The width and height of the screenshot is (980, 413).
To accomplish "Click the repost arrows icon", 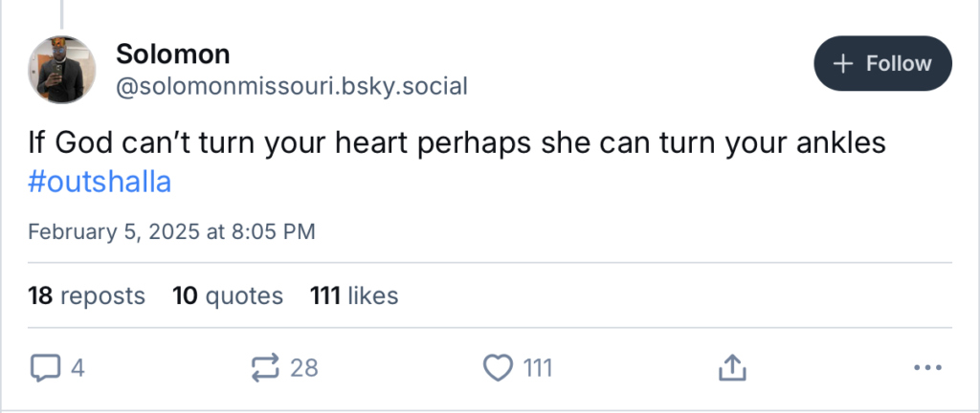I will [x=264, y=367].
